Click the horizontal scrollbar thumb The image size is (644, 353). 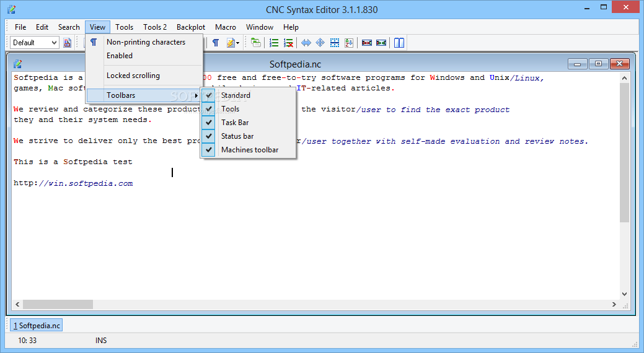click(58, 304)
